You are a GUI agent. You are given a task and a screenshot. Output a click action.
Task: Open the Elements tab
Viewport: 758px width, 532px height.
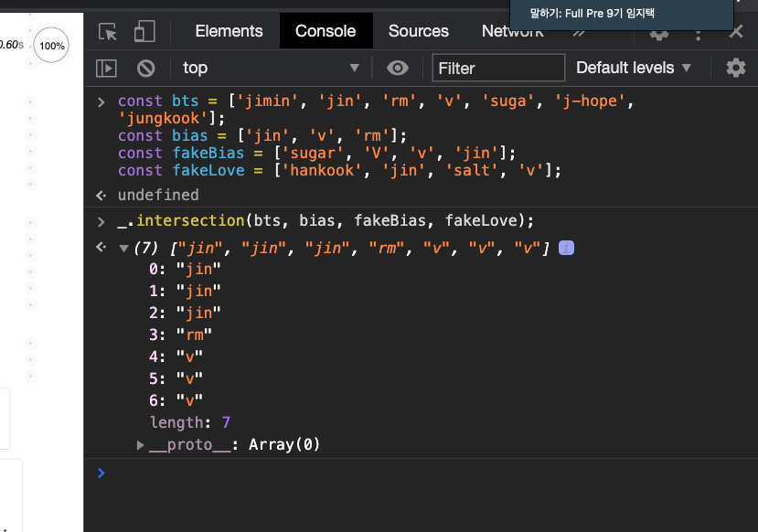pos(229,31)
